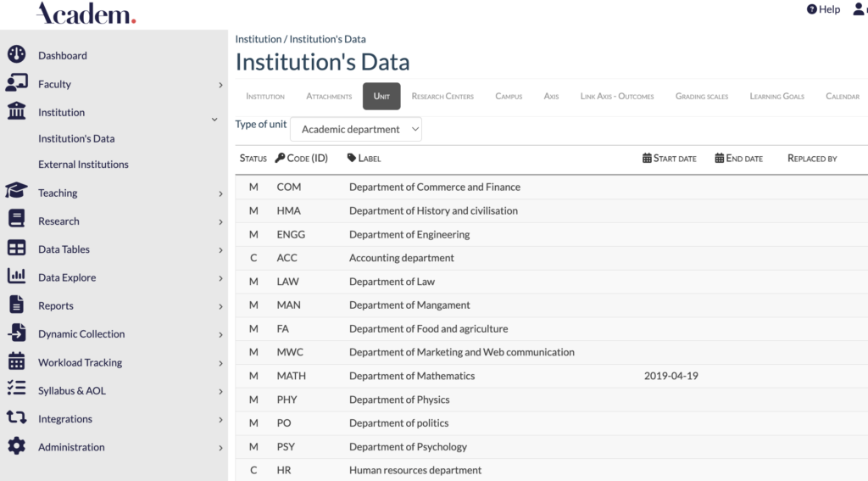Viewport: 868px width, 481px height.
Task: Click the Research book icon
Action: [x=16, y=220]
